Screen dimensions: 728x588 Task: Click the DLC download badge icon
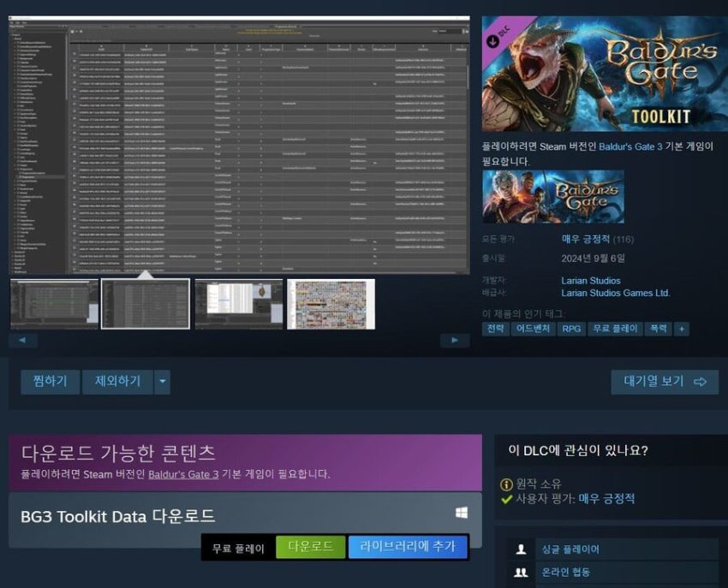point(492,41)
